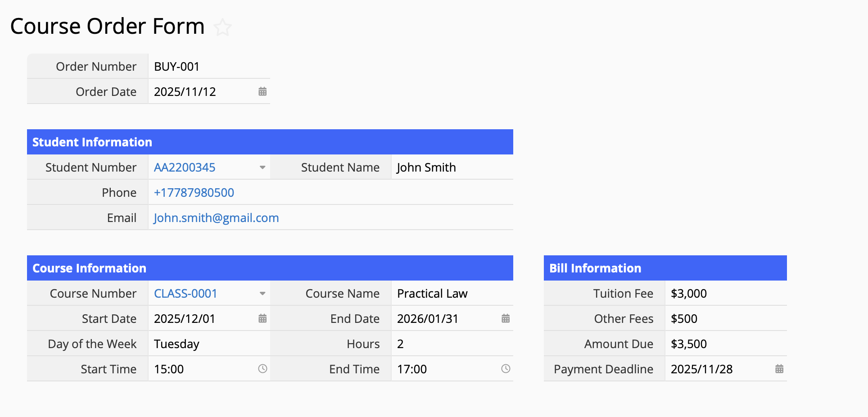Open the Start Time clock picker
This screenshot has width=868, height=417.
tap(262, 369)
